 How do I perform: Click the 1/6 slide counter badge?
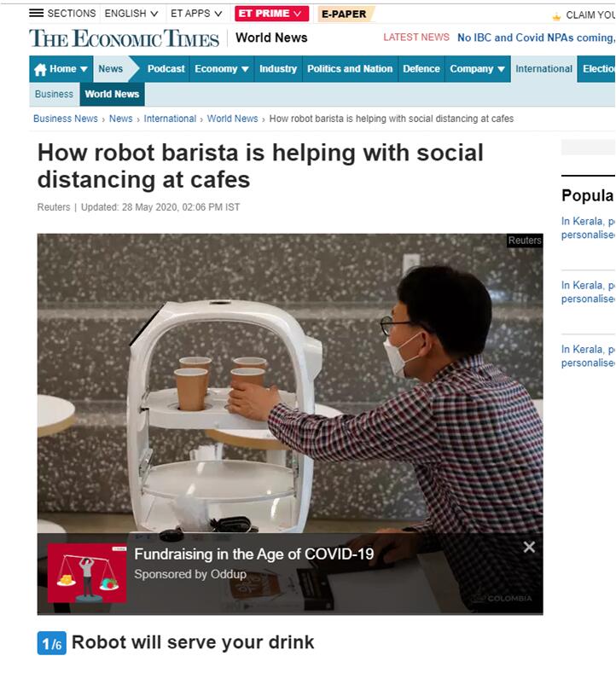[51, 643]
